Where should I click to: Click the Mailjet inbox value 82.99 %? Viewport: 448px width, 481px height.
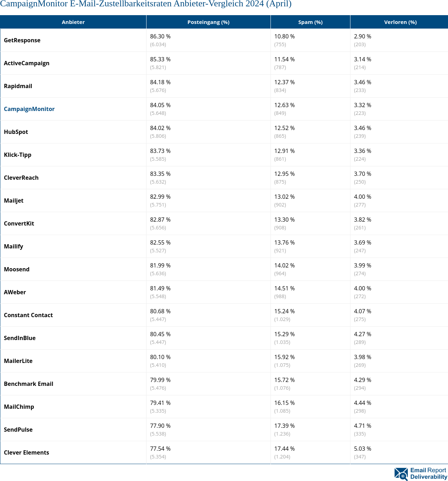pyautogui.click(x=160, y=197)
